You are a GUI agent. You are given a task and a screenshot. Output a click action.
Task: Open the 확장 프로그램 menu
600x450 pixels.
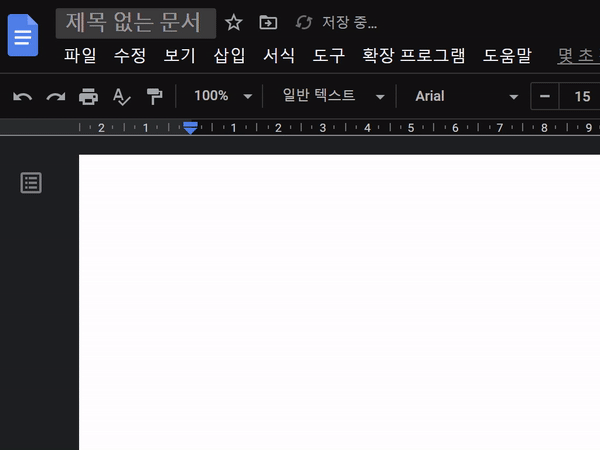pos(414,55)
